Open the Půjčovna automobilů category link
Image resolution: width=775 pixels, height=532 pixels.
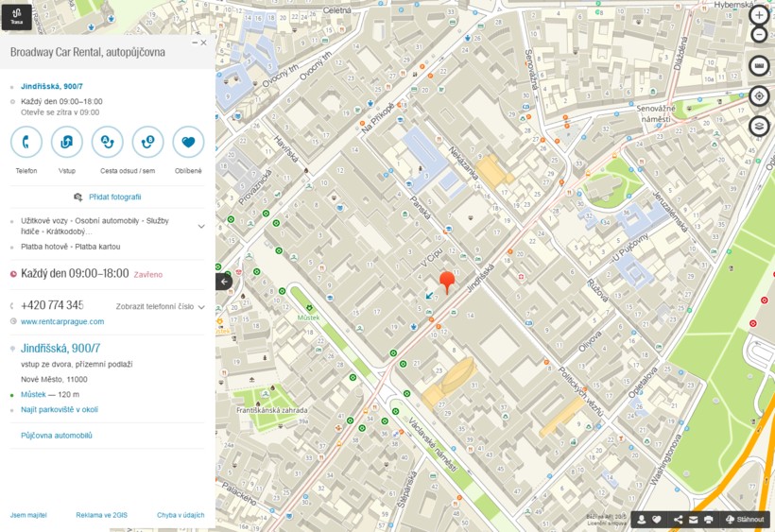57,436
